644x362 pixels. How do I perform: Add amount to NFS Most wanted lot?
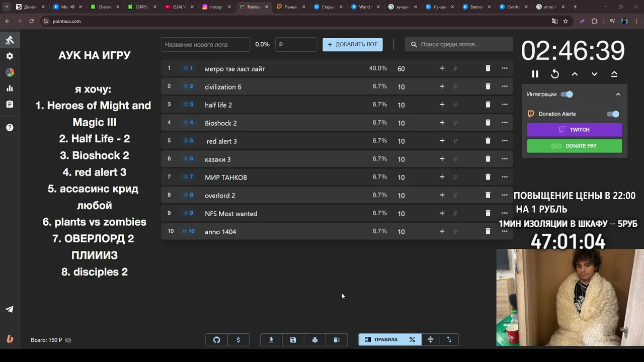click(442, 213)
